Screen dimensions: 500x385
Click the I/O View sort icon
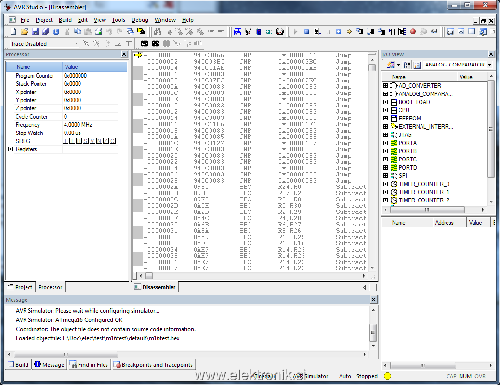(x=407, y=65)
